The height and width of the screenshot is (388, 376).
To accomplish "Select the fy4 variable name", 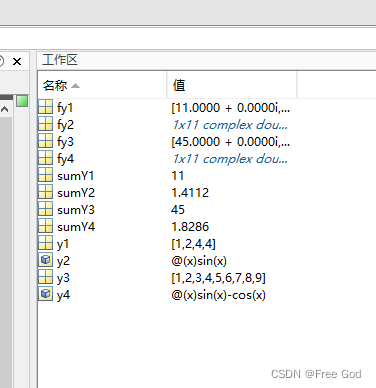I will [x=65, y=159].
